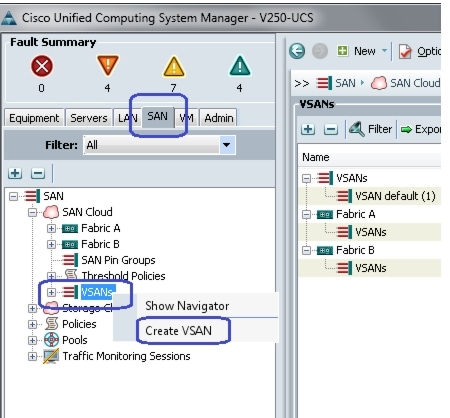The height and width of the screenshot is (418, 450).
Task: Expand Fabric B in navigation tree
Action: tap(51, 244)
